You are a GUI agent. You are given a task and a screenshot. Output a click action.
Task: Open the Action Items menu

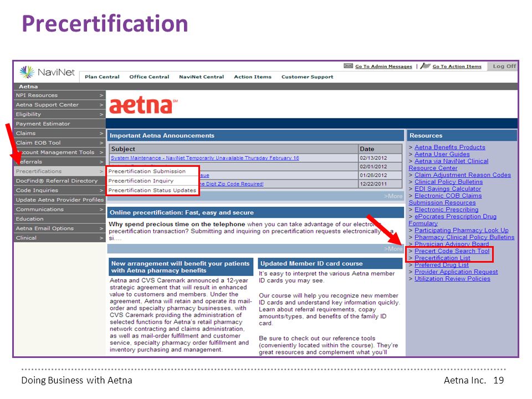(253, 76)
